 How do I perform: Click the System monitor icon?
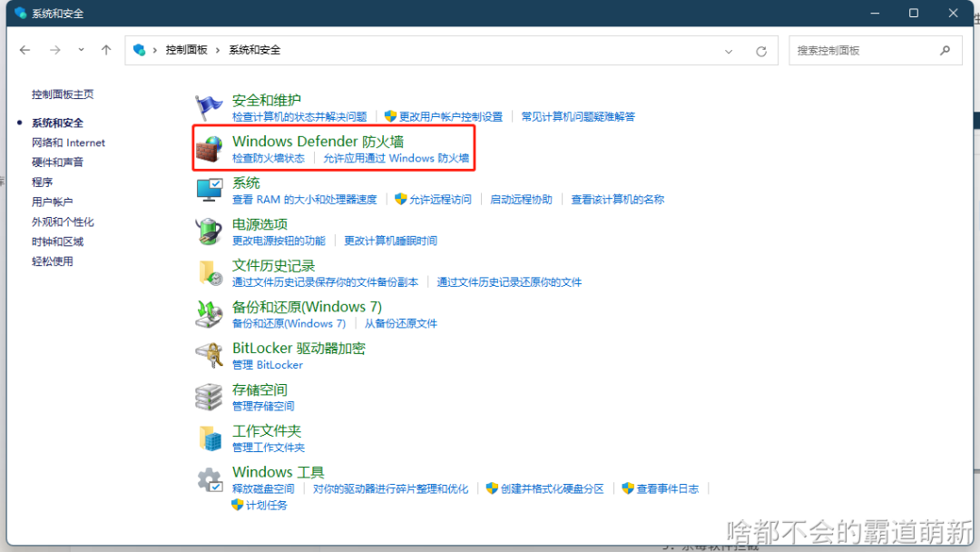point(209,190)
